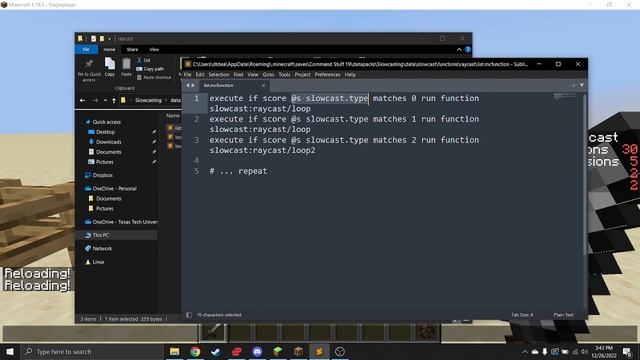
Task: Click Cut in the Explorer Clipboard group
Action: coord(143,60)
